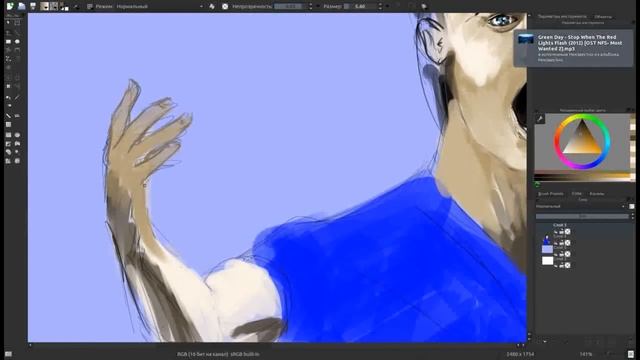Screen dimensions: 640x360
Task: Select the ellipse shape tool in toolbox
Action: coord(17,42)
